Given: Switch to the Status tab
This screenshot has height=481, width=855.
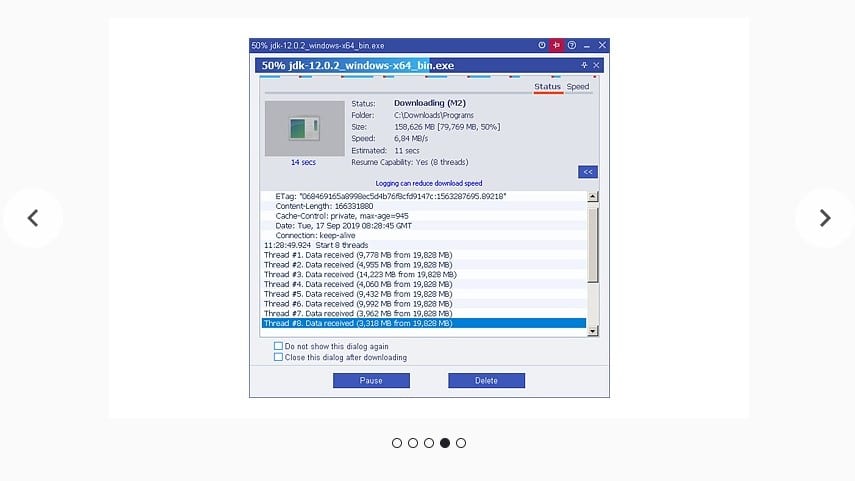Looking at the screenshot, I should tap(547, 87).
